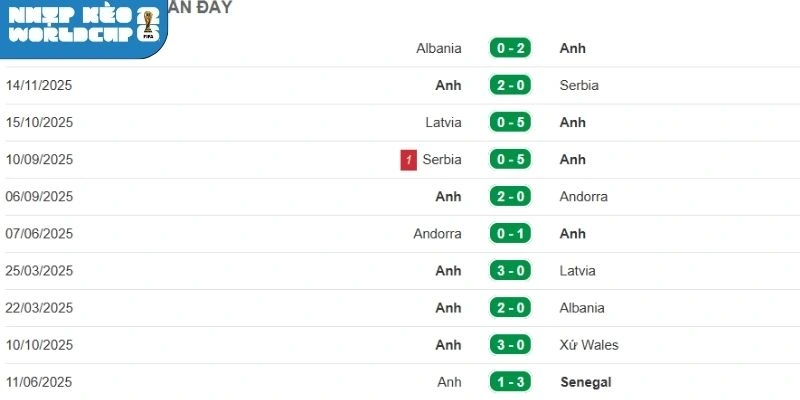The width and height of the screenshot is (800, 400).
Task: Select the 25/03/2025 match date
Action: pyautogui.click(x=39, y=271)
